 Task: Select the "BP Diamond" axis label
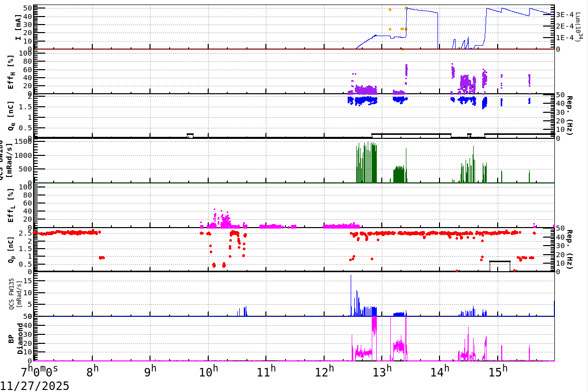15,339
